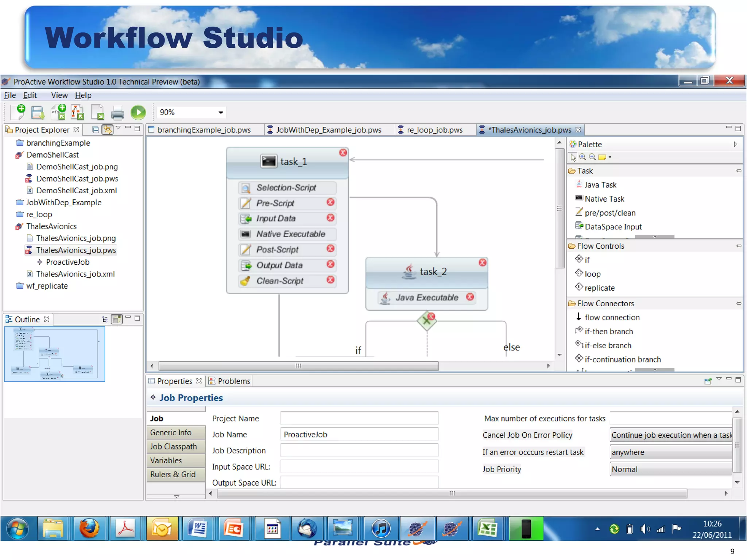Toggle Link with Editor in Project Explorer
Viewport: 747px width, 560px height.
pyautogui.click(x=107, y=130)
